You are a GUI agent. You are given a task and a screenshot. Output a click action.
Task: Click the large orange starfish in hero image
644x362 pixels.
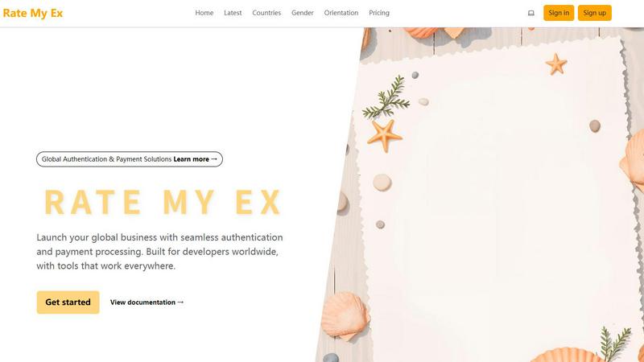tap(384, 135)
